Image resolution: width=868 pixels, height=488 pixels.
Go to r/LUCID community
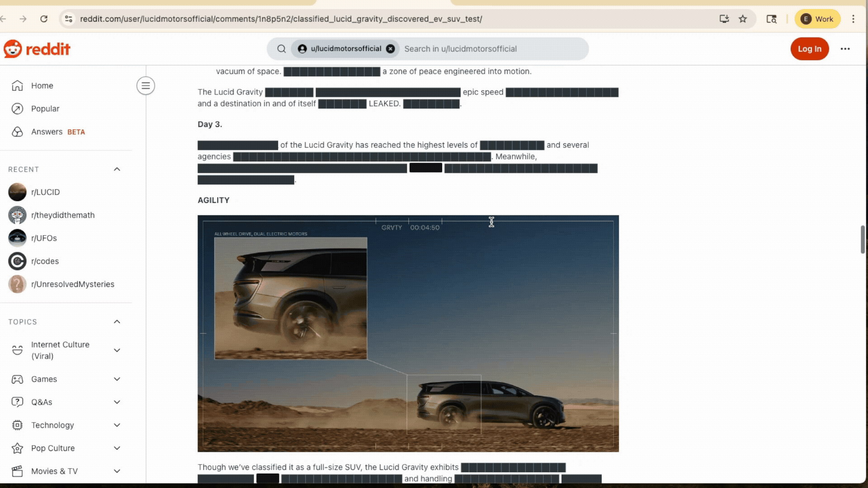pyautogui.click(x=45, y=192)
